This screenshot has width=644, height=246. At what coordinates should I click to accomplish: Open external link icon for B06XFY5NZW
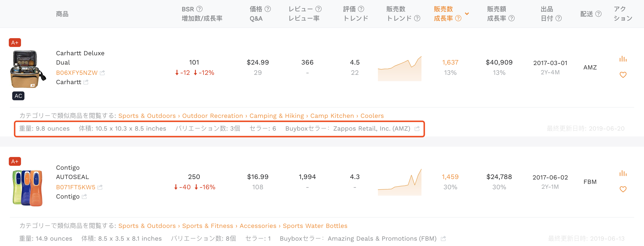(102, 73)
